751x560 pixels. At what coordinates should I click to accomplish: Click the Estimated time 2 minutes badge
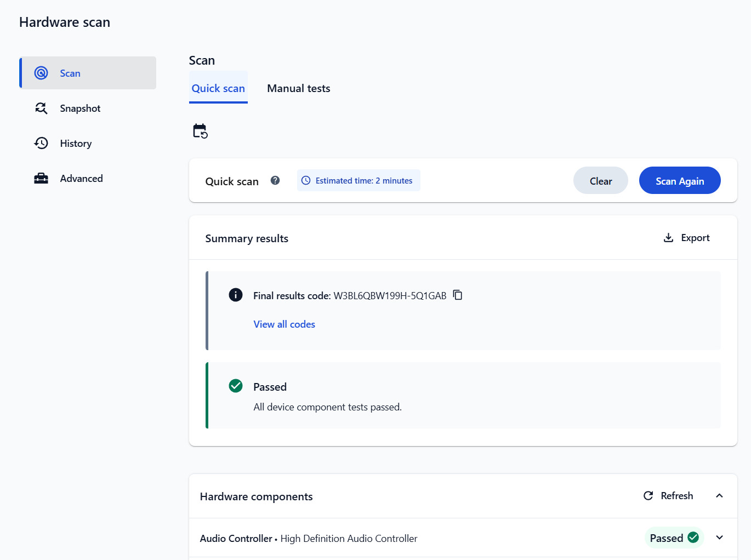click(359, 180)
